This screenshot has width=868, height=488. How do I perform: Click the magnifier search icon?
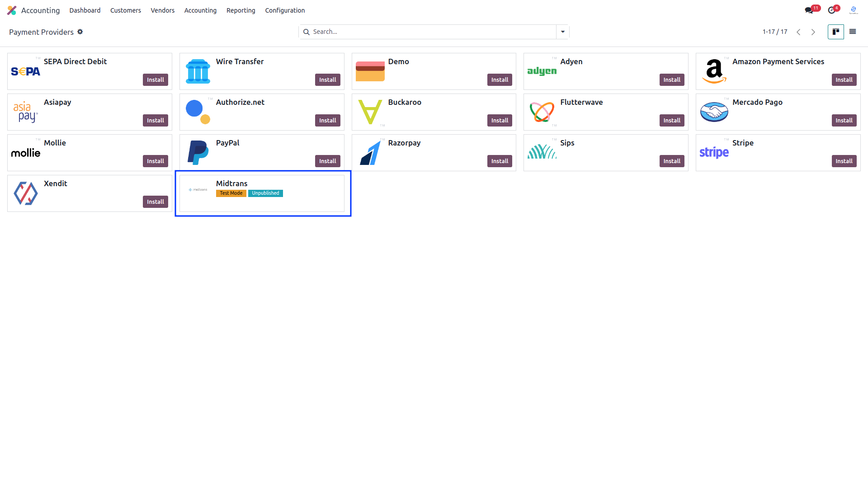[306, 32]
